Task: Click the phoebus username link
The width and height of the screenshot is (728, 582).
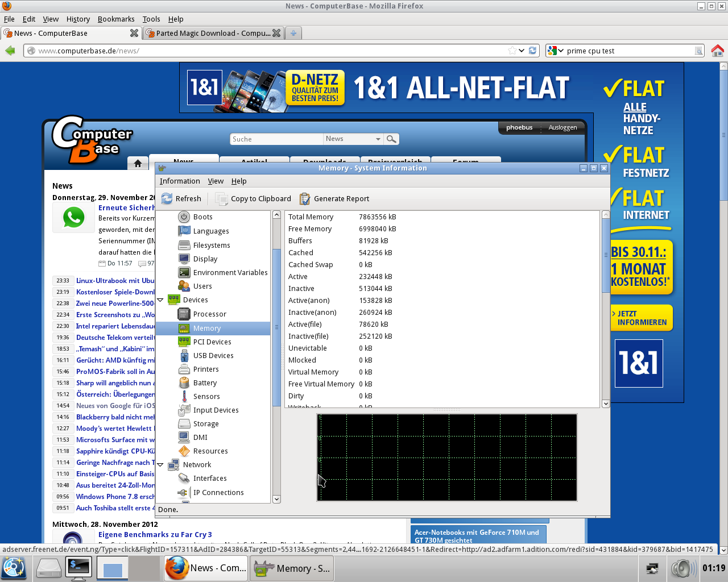Action: point(519,127)
